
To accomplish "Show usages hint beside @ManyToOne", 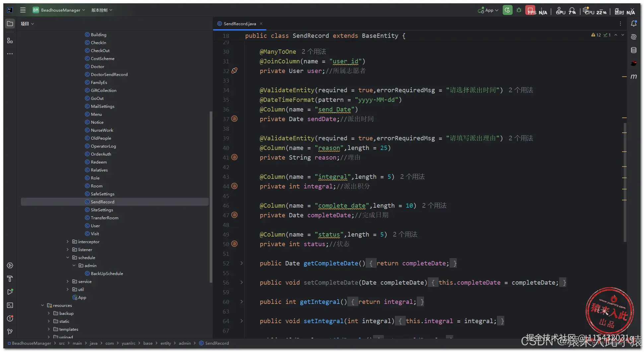I will [x=314, y=51].
